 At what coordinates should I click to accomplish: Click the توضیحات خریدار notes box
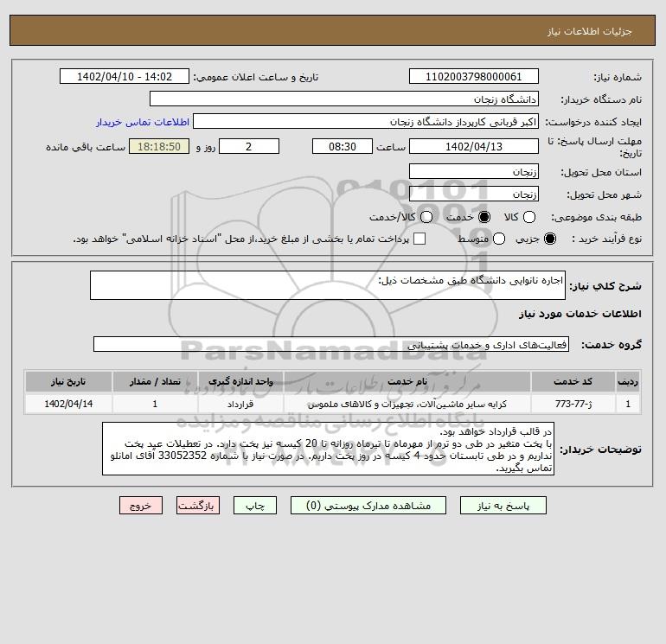point(328,449)
